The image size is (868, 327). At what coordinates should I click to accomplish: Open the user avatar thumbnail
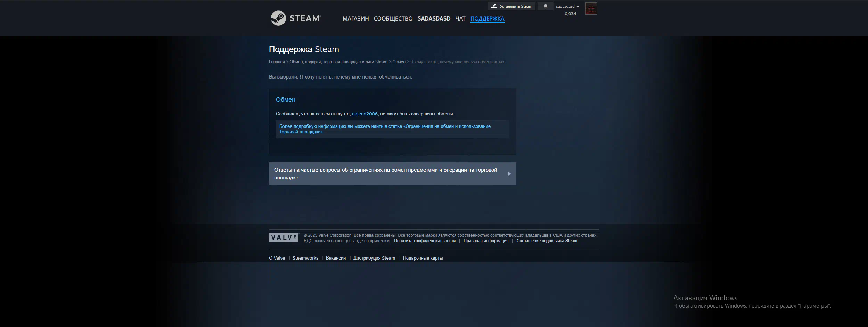pos(591,8)
